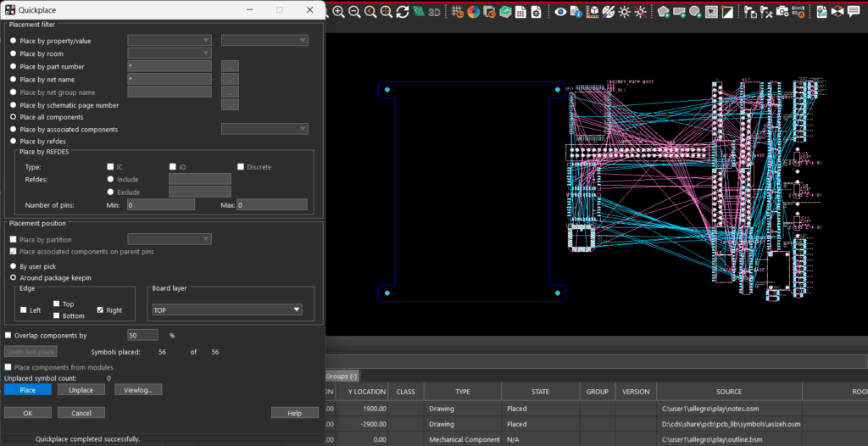Click the eye visibility icon in the toolbar
868x446 pixels.
pyautogui.click(x=560, y=12)
